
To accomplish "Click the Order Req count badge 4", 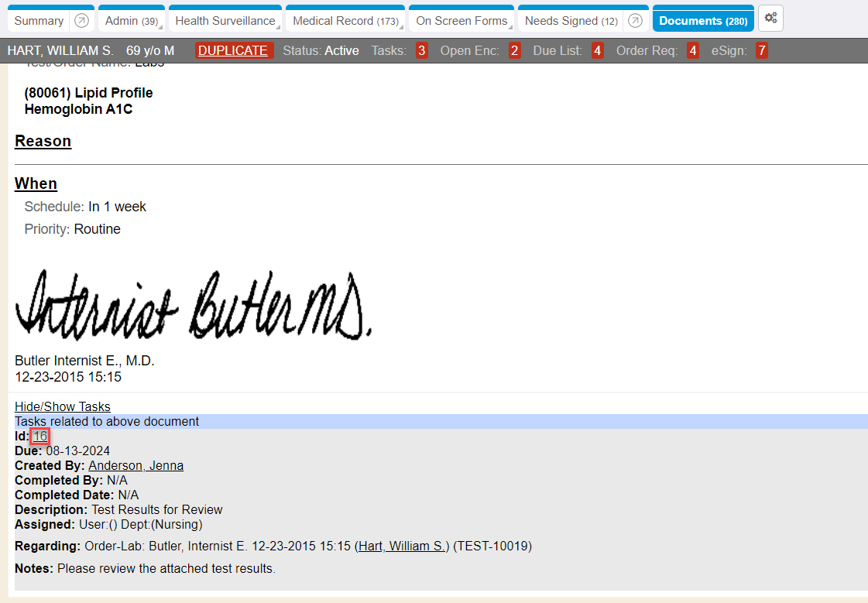I will click(693, 51).
